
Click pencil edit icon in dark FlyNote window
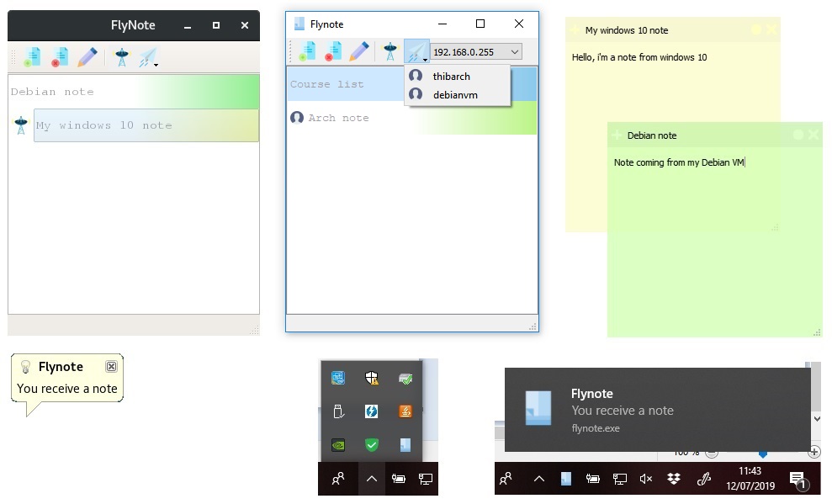pos(87,56)
